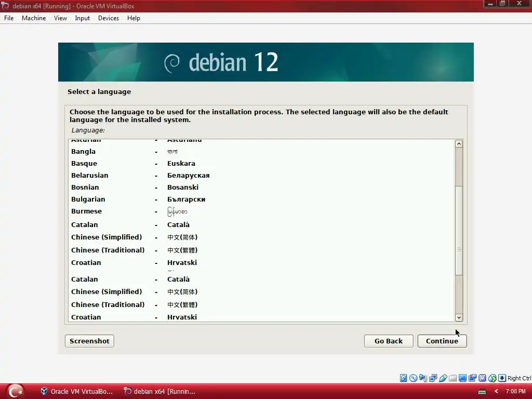Open the display settings indicator
Viewport: 532px width, 399px height.
(x=462, y=378)
